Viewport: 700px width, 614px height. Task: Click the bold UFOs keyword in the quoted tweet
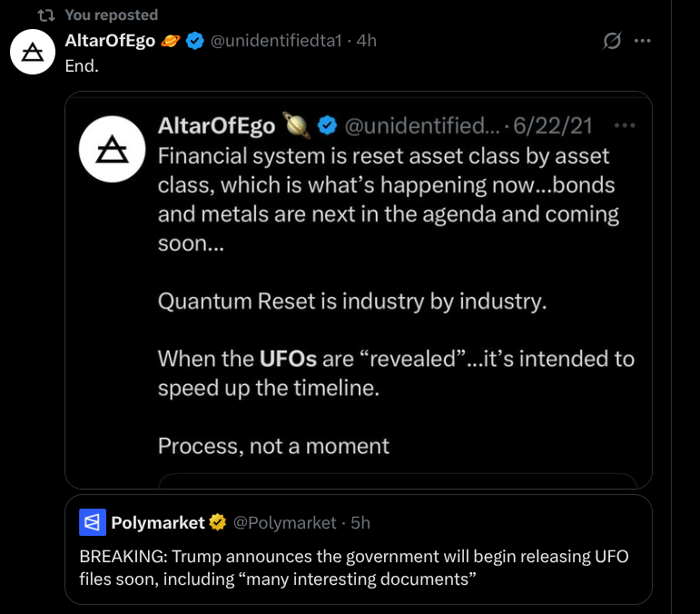coord(288,358)
